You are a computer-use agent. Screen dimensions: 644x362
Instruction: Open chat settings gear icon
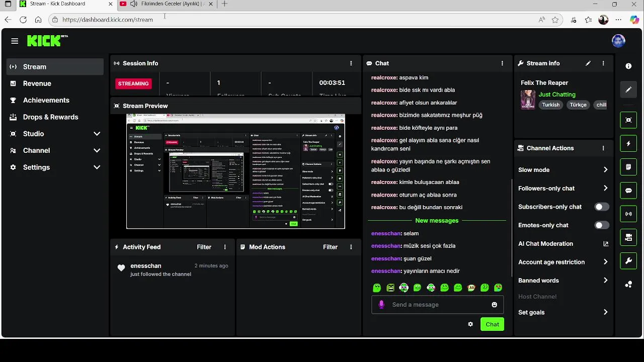[470, 324]
